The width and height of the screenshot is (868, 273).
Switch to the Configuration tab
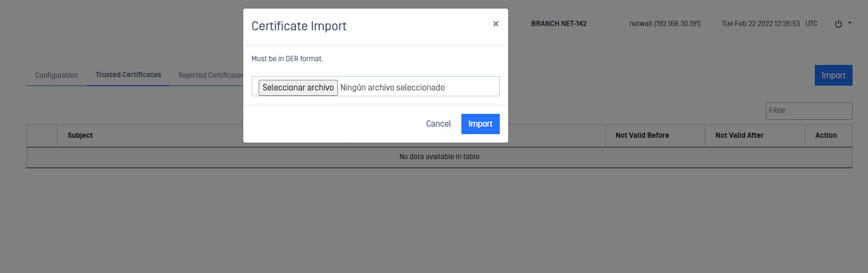click(x=56, y=75)
